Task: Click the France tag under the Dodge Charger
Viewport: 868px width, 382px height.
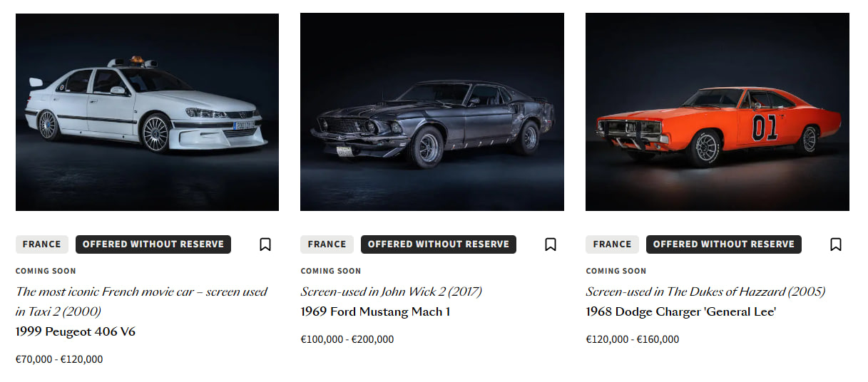Action: pyautogui.click(x=613, y=244)
